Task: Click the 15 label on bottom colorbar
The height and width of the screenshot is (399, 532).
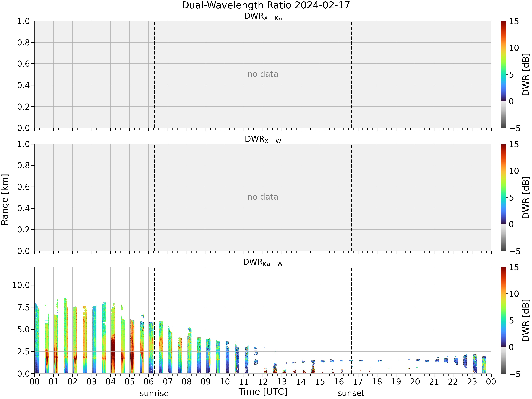Action: (514, 267)
